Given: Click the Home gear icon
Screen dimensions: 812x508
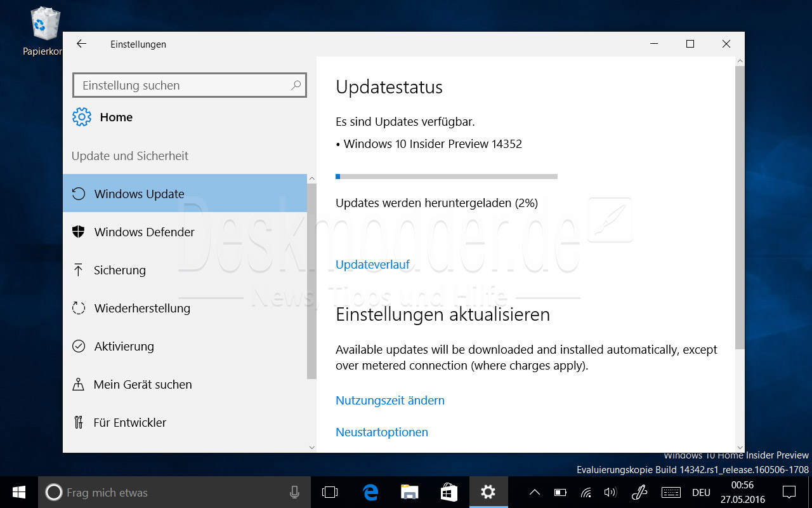Looking at the screenshot, I should pyautogui.click(x=81, y=117).
